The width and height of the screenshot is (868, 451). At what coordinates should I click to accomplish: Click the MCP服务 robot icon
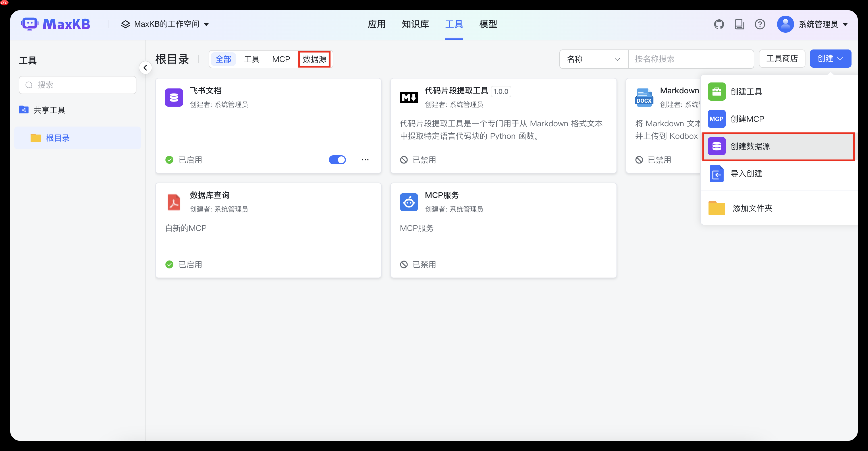tap(408, 202)
